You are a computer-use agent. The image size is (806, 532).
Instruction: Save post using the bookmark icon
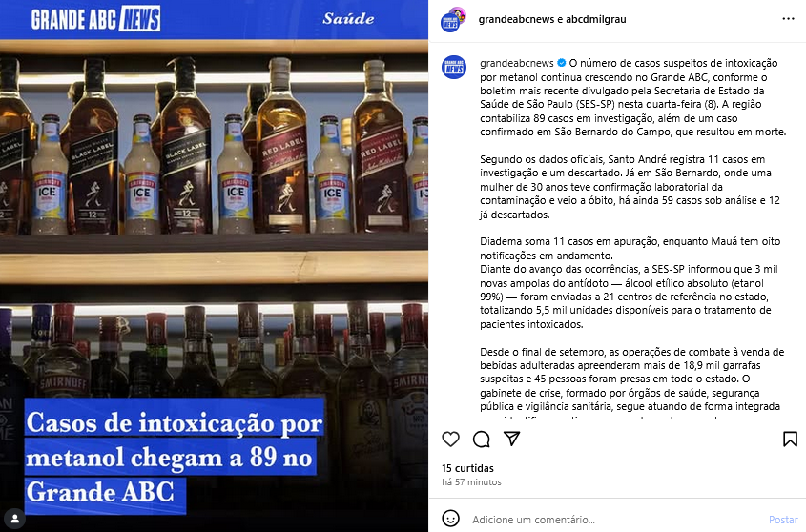pos(790,439)
